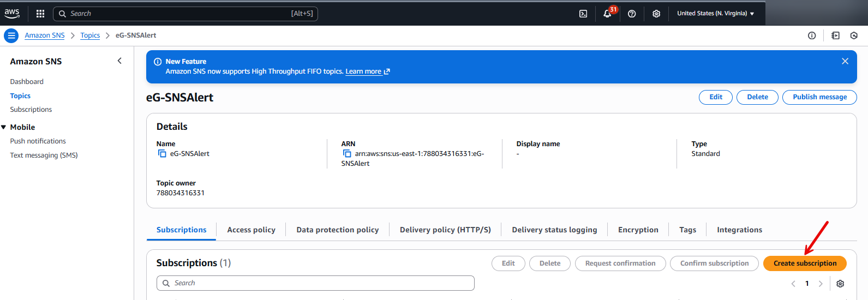Image resolution: width=868 pixels, height=300 pixels.
Task: Switch to the Encryption tab
Action: (638, 230)
